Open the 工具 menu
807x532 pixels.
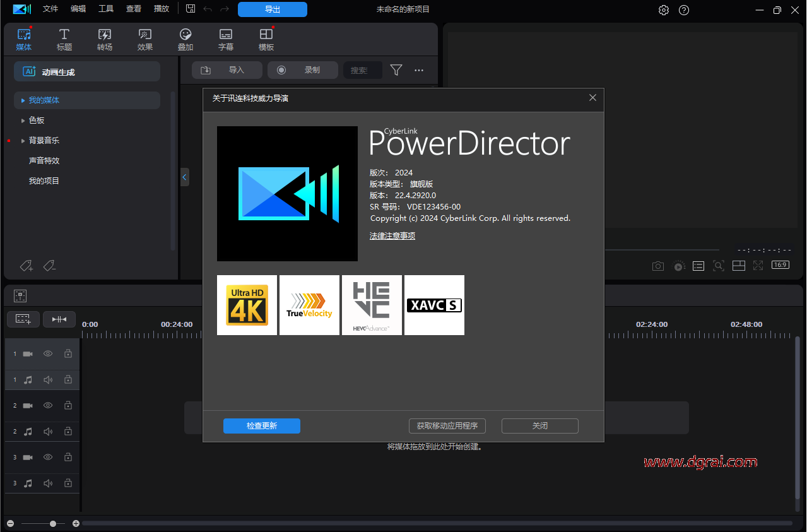106,9
